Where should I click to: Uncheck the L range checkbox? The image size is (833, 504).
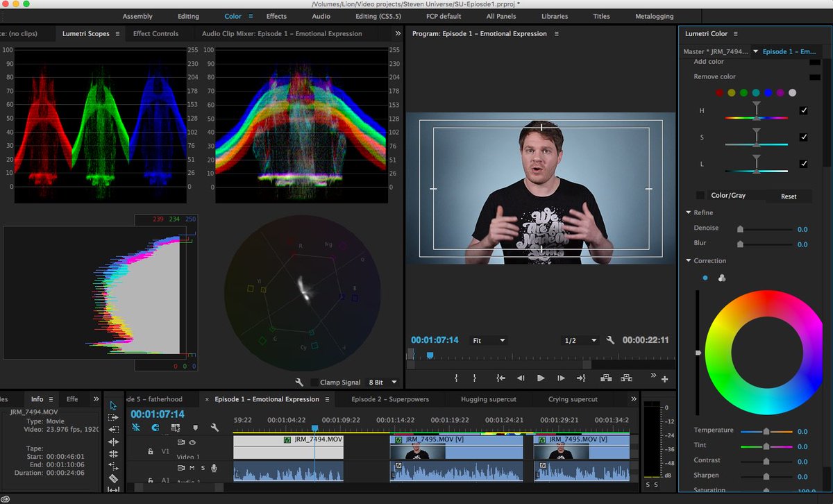coord(804,164)
